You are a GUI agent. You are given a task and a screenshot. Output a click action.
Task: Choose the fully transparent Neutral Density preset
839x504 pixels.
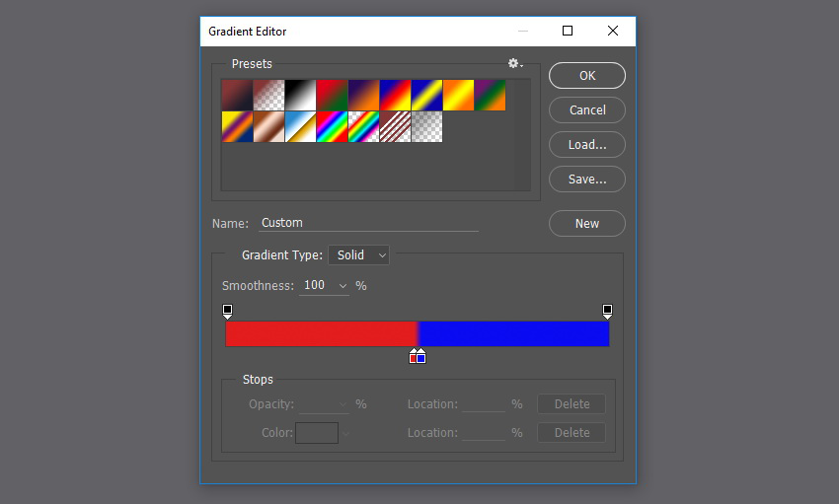pos(426,126)
